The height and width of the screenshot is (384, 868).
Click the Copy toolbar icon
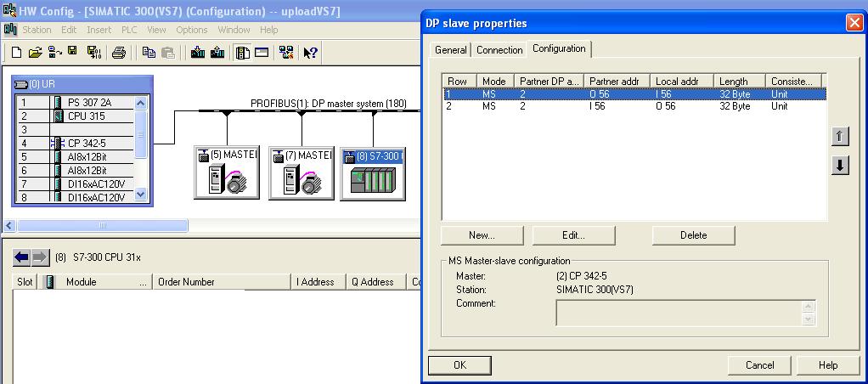(149, 53)
